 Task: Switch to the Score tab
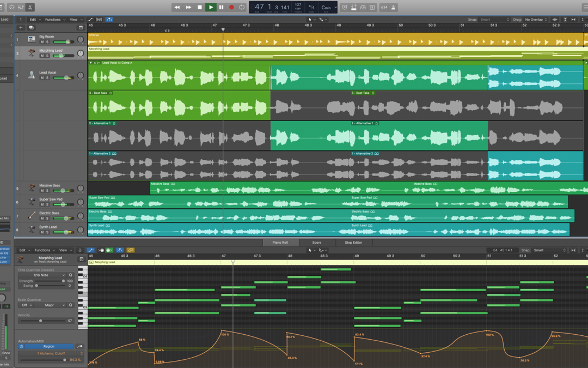(317, 243)
